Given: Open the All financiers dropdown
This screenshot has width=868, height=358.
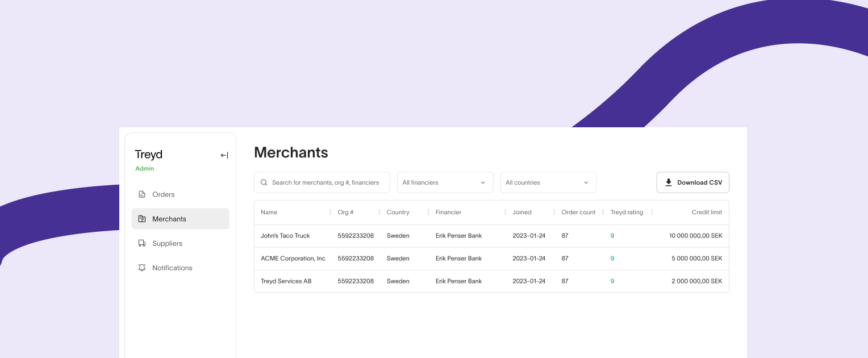Looking at the screenshot, I should pos(444,182).
